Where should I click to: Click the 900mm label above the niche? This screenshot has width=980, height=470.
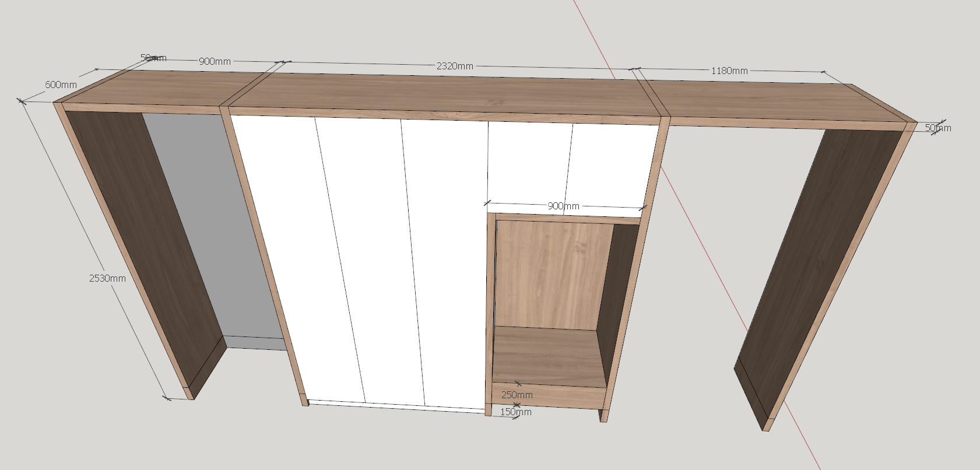[563, 206]
